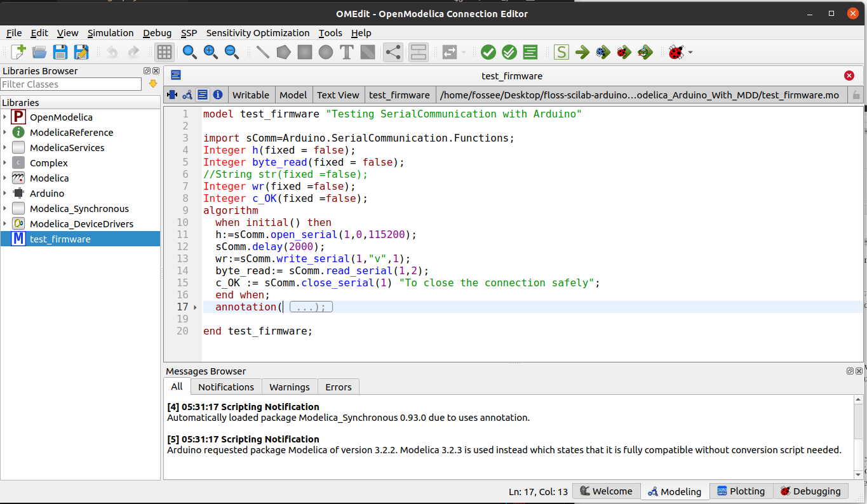867x504 pixels.
Task: Select the Rectangle shape tool
Action: [x=305, y=52]
